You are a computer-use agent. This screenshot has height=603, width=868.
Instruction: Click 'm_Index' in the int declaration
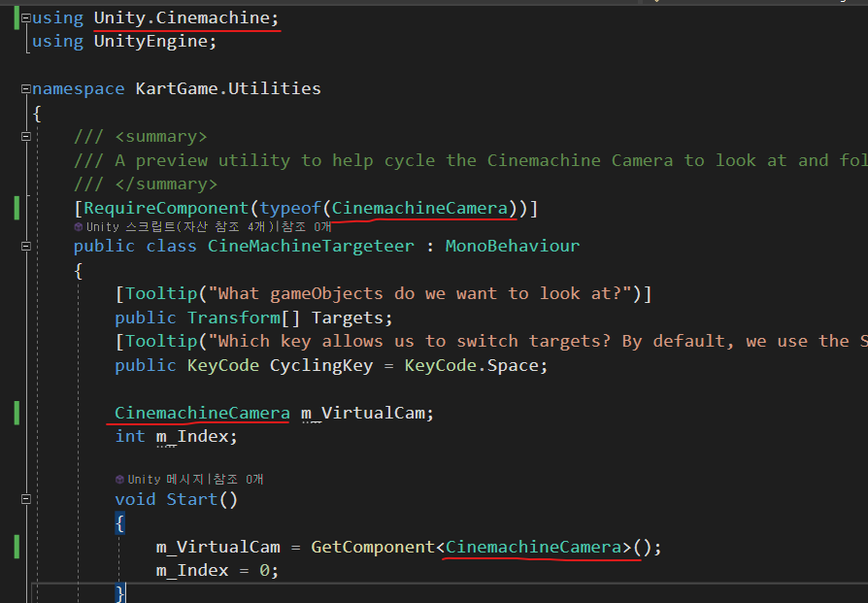coord(191,436)
